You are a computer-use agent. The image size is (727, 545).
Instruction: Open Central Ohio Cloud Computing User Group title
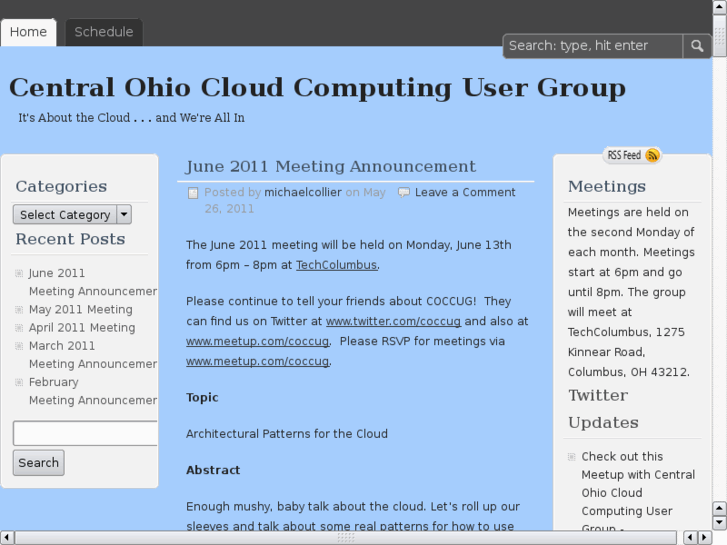click(x=318, y=87)
